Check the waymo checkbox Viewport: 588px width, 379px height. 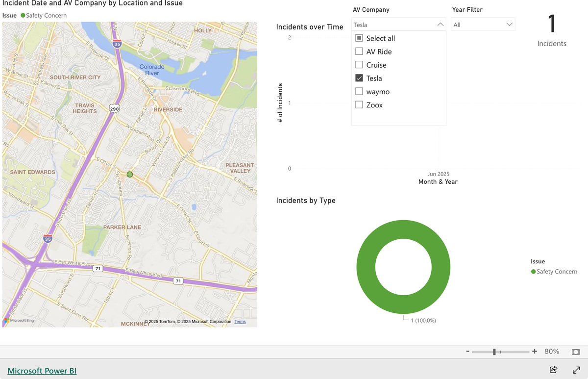tap(359, 91)
